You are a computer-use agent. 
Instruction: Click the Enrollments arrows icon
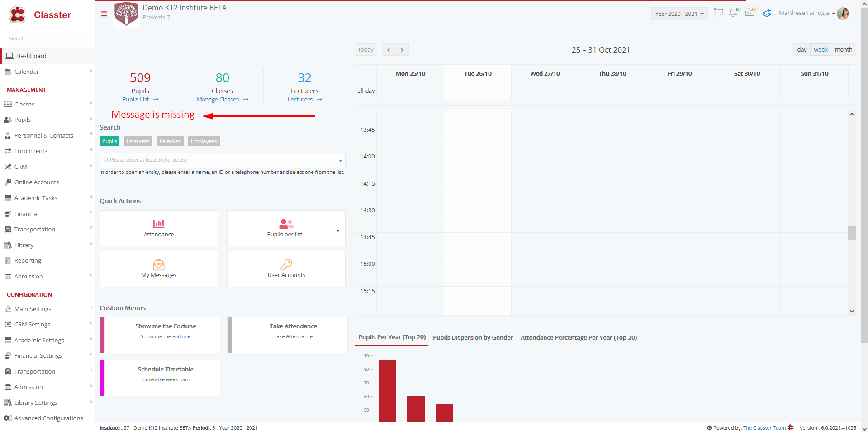[8, 151]
